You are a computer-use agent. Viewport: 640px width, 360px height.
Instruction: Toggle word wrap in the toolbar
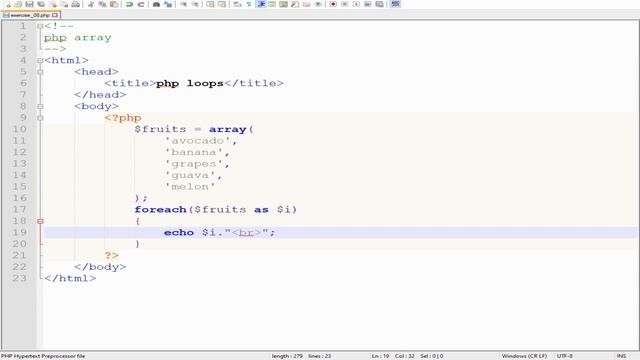(x=237, y=4)
